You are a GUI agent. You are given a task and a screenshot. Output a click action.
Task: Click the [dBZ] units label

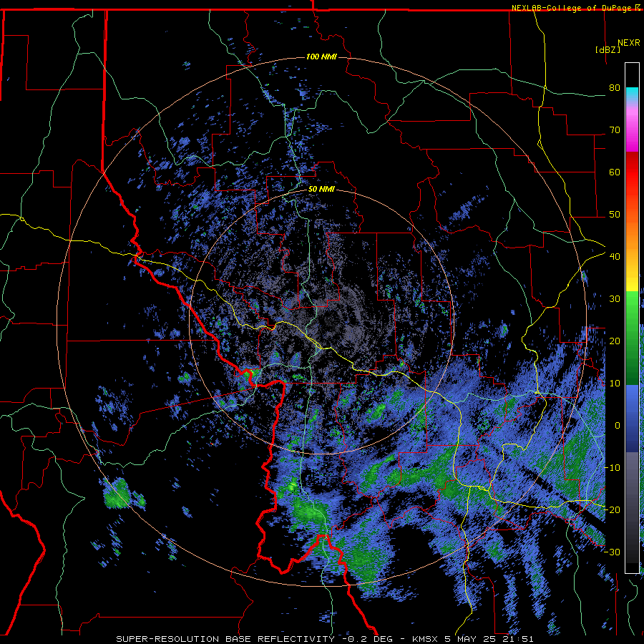[x=608, y=49]
